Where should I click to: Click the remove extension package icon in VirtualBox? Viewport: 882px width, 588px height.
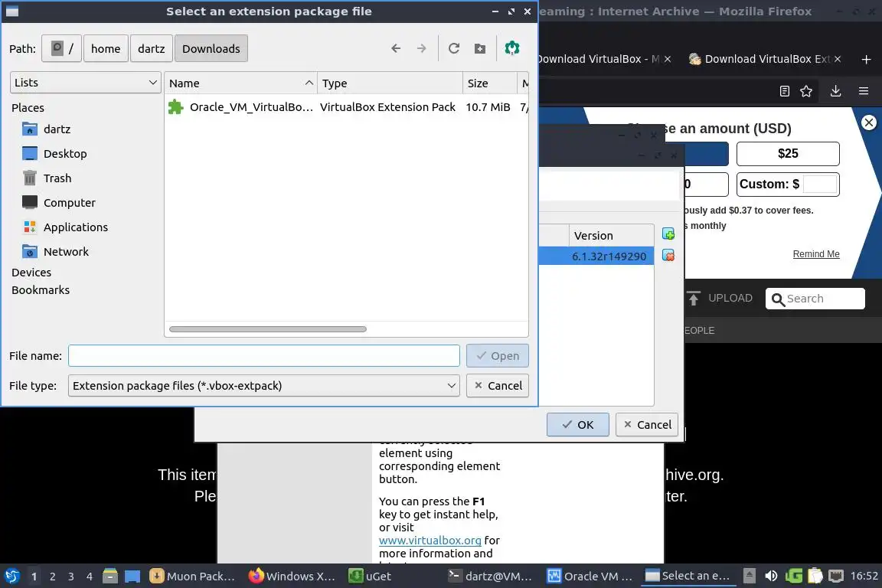point(668,256)
